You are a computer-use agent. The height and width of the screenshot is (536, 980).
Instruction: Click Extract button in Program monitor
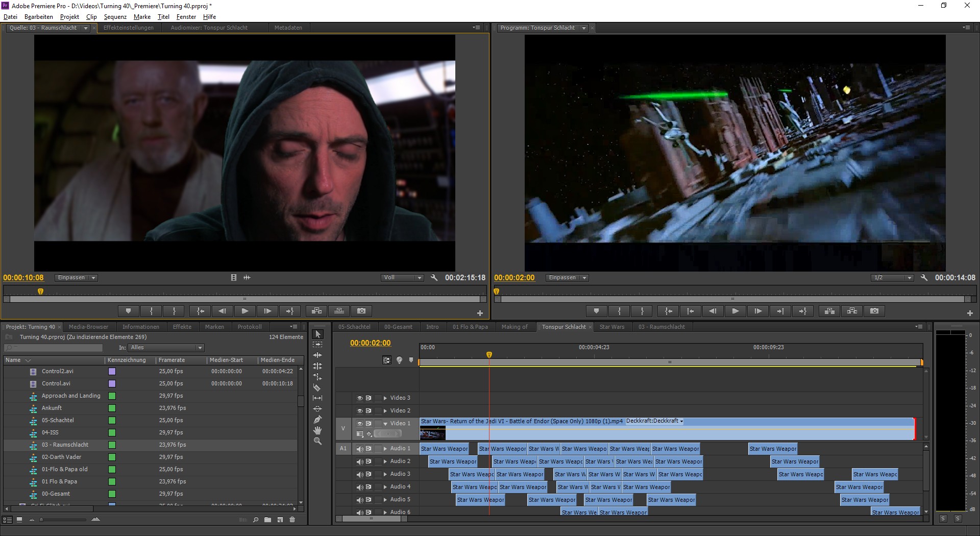click(x=852, y=311)
